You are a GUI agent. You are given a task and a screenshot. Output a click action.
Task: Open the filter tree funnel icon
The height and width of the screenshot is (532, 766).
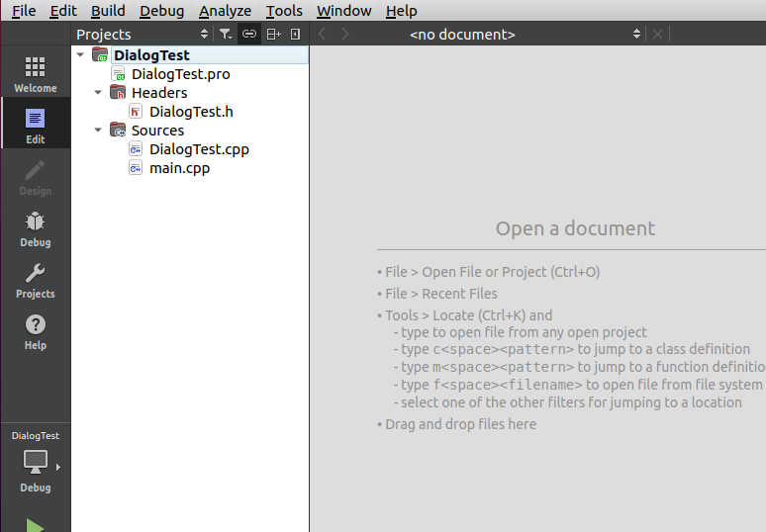coord(226,35)
